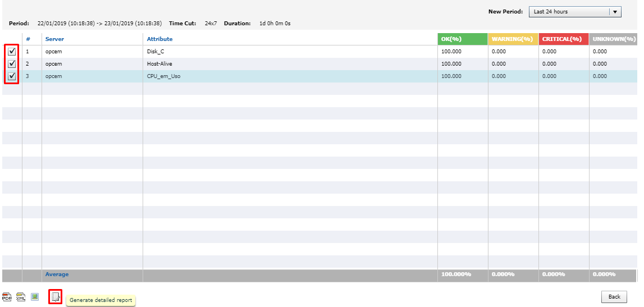Screen dimensions: 644x307
Task: Select the Disk_C attribute cell
Action: pos(155,51)
